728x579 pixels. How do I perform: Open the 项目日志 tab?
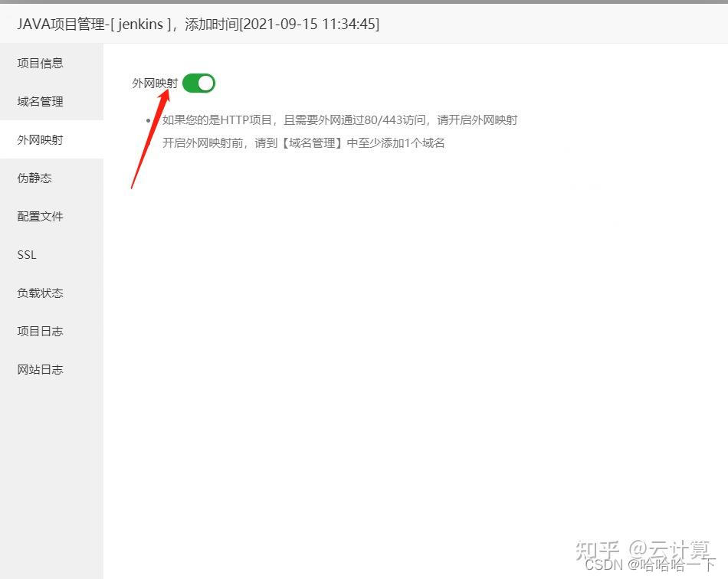point(41,332)
